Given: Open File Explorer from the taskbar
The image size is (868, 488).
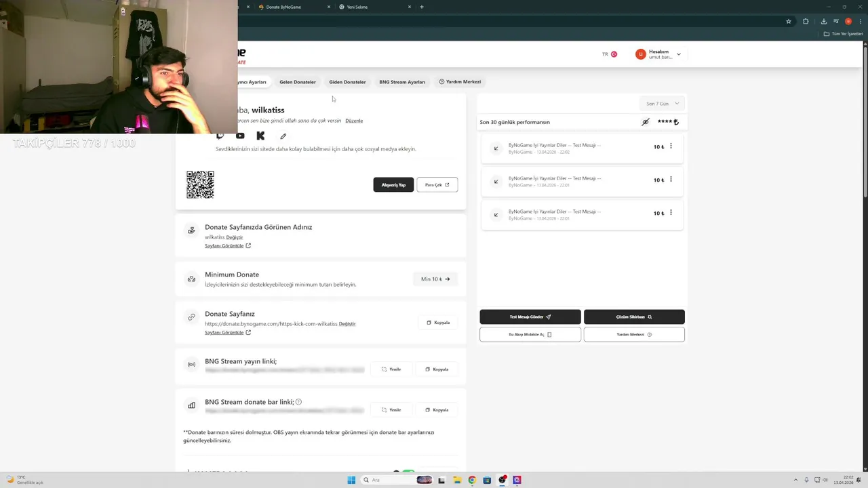Looking at the screenshot, I should pyautogui.click(x=457, y=480).
